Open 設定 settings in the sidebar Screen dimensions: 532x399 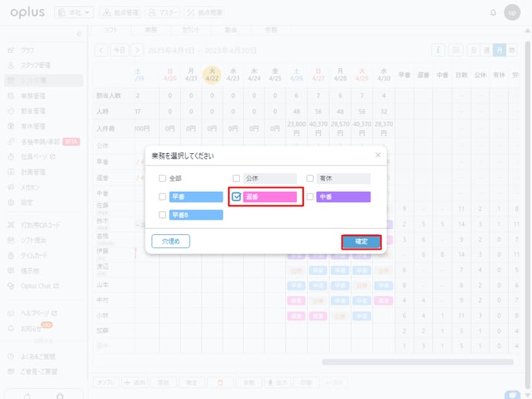26,203
